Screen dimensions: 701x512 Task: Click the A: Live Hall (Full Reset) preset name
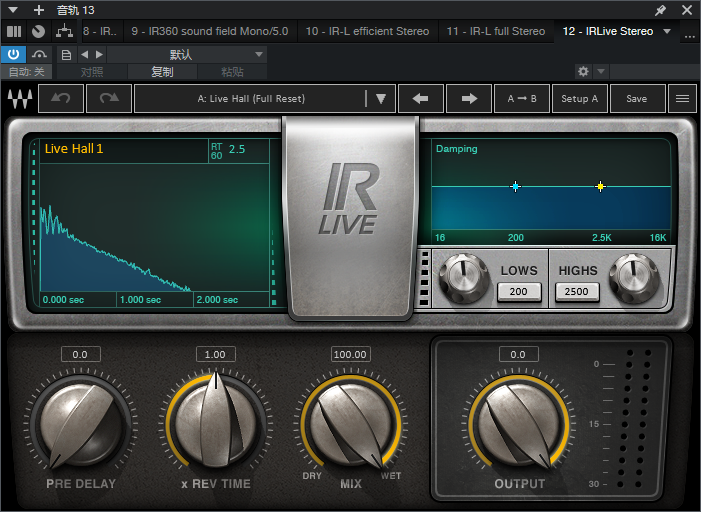[251, 98]
